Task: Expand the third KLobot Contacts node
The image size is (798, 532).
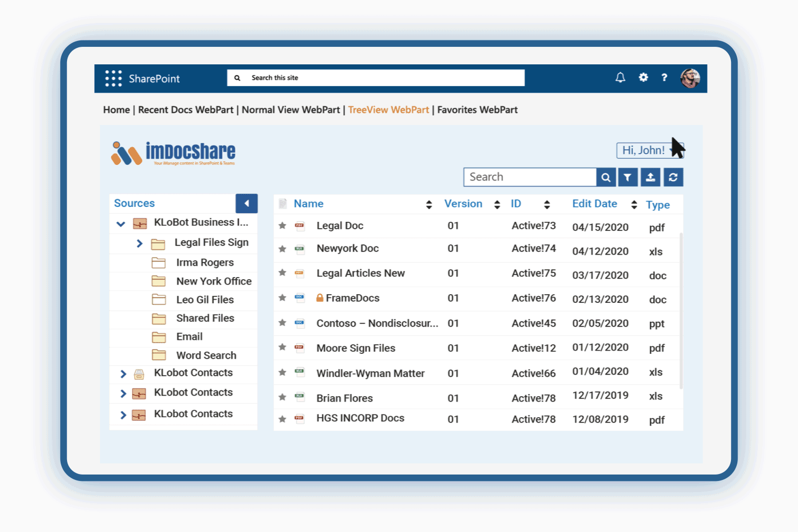Action: coord(123,415)
